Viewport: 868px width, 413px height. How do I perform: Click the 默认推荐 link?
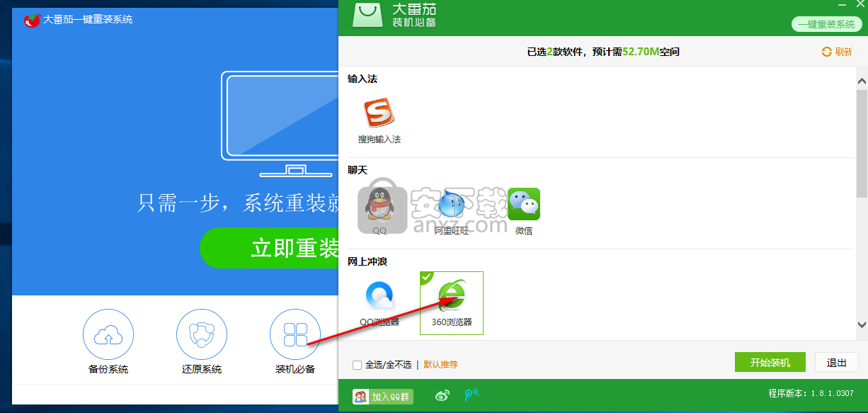point(440,365)
